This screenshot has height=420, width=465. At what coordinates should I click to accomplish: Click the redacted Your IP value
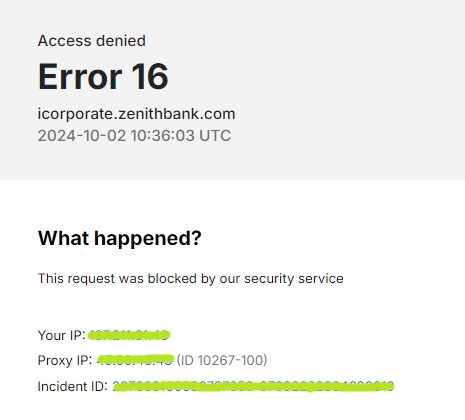point(129,335)
